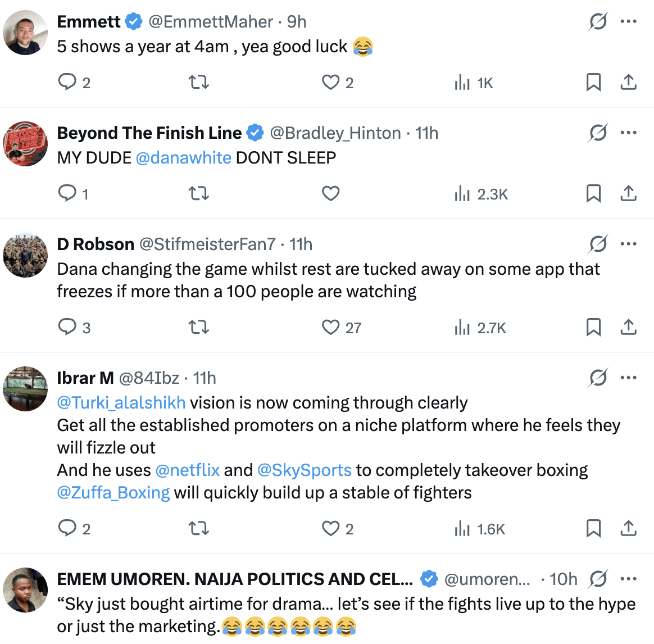Open the @danawhite mention link
The image size is (654, 644).
183,158
